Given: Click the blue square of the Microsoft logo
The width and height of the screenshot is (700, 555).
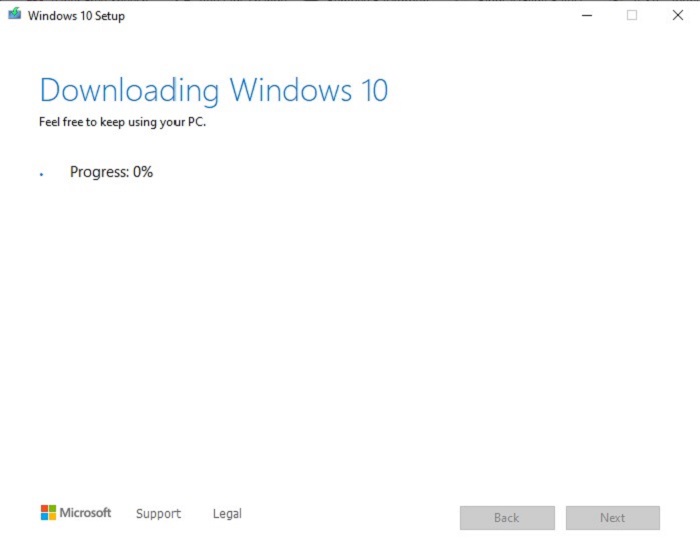Looking at the screenshot, I should point(44,517).
